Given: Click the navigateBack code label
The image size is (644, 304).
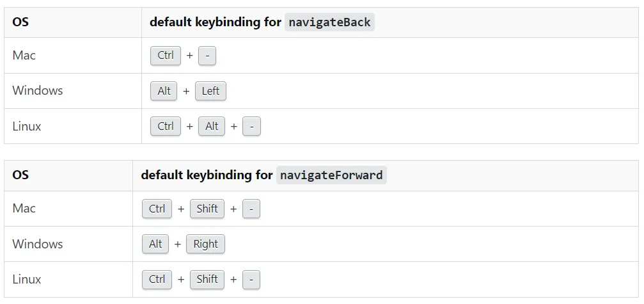Looking at the screenshot, I should coord(329,22).
